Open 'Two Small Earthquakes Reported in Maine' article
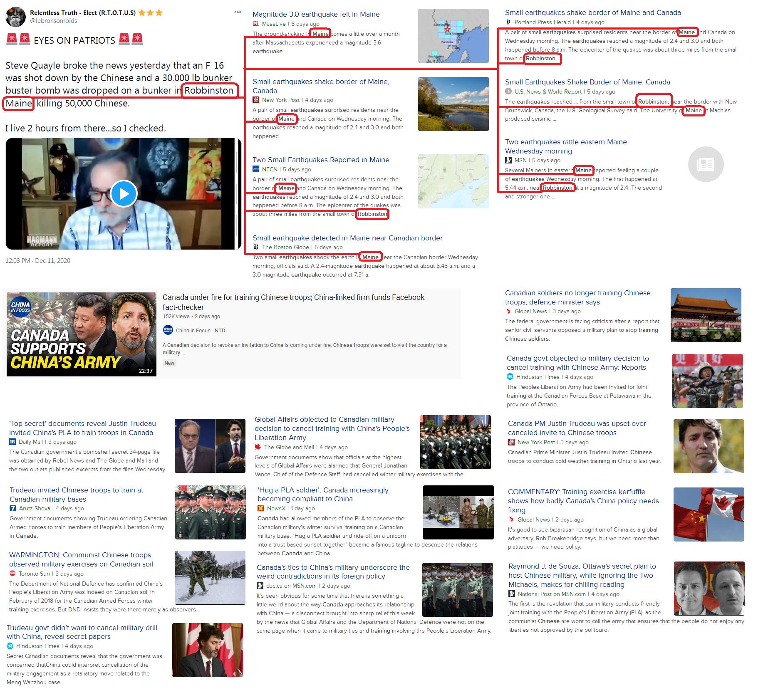 pos(321,160)
